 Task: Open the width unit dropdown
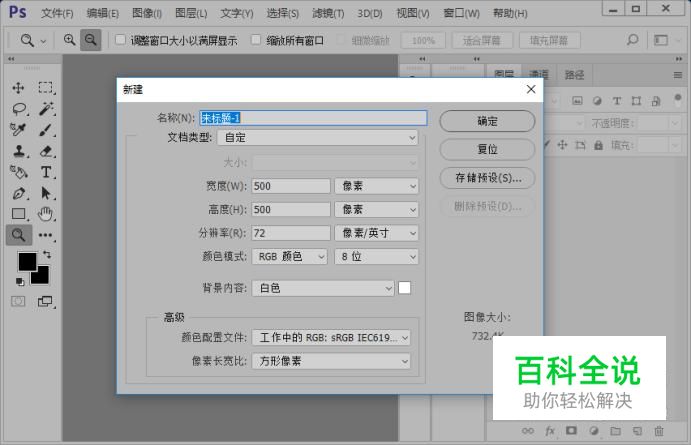click(x=376, y=186)
